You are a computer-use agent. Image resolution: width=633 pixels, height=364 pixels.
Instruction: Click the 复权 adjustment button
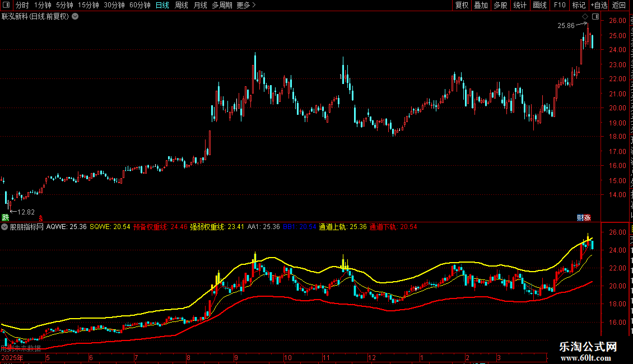462,5
